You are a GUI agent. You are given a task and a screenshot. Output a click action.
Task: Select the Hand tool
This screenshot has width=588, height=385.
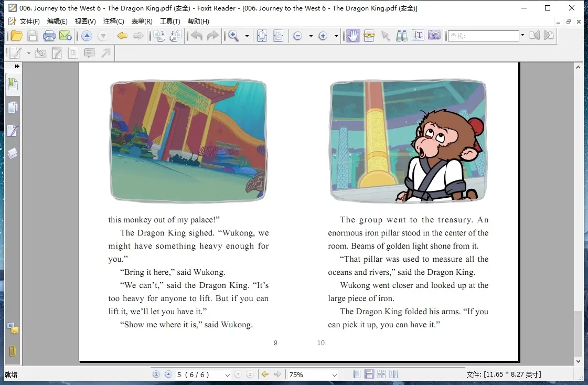tap(353, 36)
